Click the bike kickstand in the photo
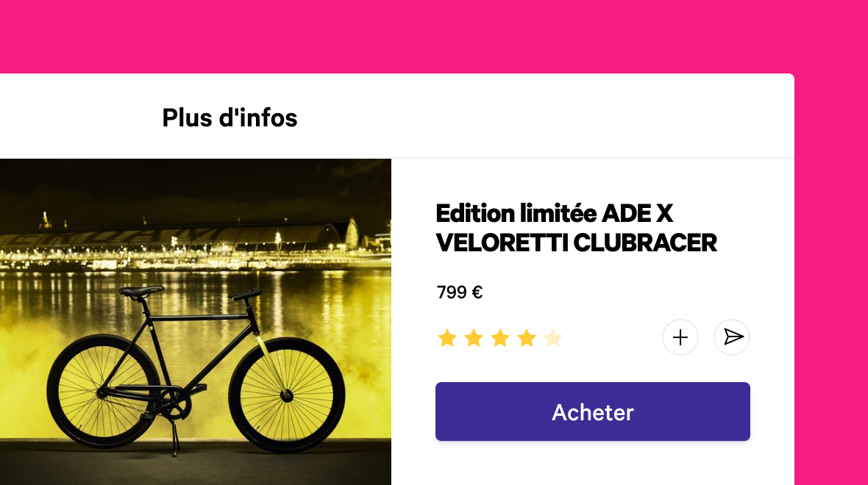 (174, 438)
